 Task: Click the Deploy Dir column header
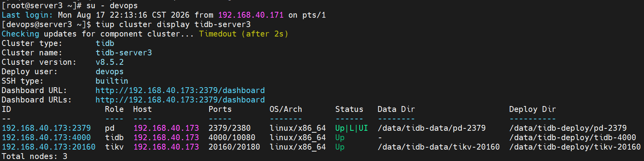(x=532, y=109)
